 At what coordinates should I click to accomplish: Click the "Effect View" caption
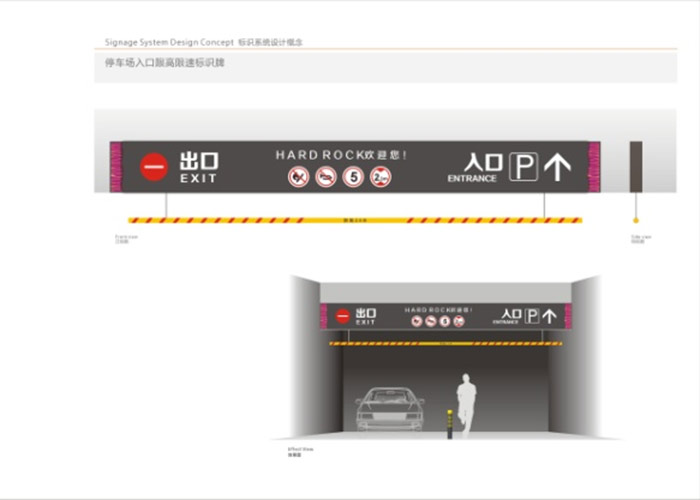[300, 449]
